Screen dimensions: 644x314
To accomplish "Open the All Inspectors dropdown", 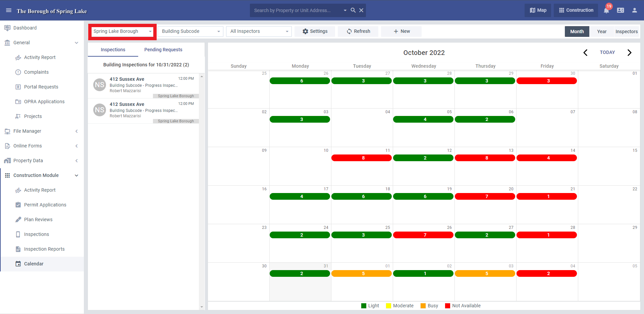I will (x=259, y=32).
